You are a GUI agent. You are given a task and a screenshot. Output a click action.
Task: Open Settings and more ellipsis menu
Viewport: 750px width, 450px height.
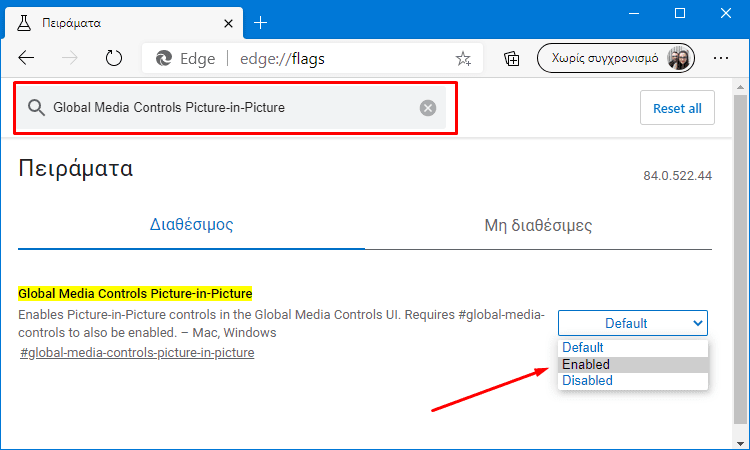click(x=720, y=58)
